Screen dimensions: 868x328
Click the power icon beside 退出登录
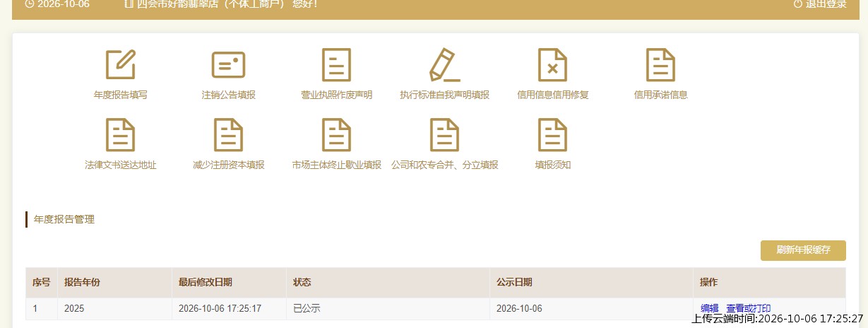pyautogui.click(x=798, y=4)
